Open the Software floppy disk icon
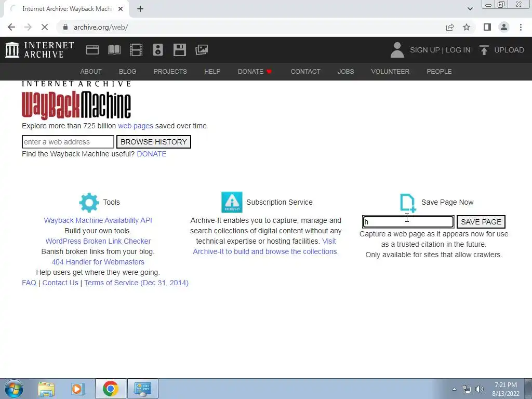Image resolution: width=532 pixels, height=399 pixels. tap(179, 50)
